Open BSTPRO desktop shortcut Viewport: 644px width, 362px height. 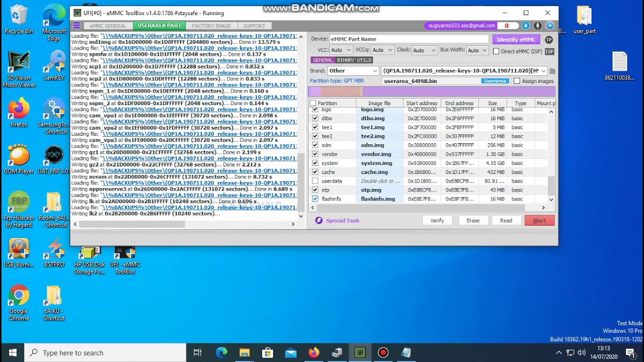pos(54,253)
